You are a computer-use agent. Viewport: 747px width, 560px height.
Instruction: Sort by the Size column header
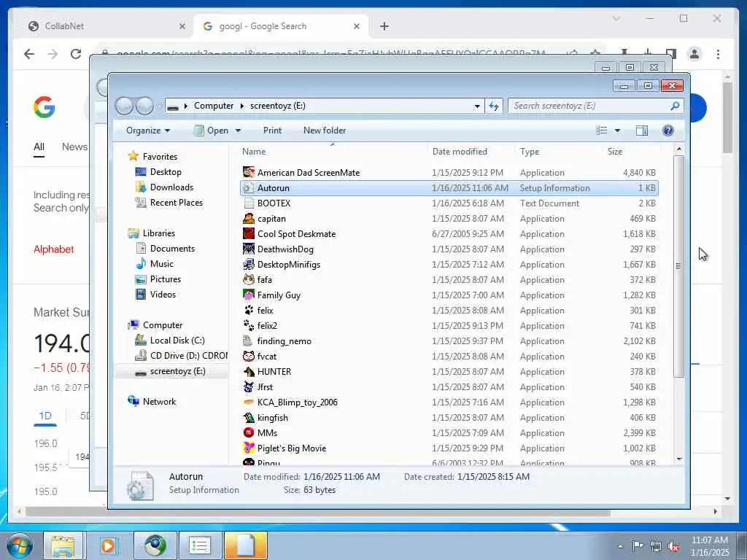(x=632, y=152)
